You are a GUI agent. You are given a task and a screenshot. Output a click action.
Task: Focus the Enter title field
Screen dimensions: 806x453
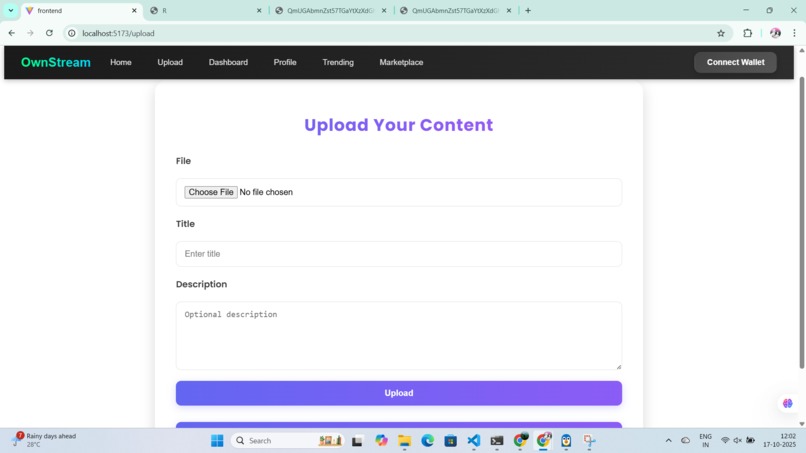click(x=399, y=254)
